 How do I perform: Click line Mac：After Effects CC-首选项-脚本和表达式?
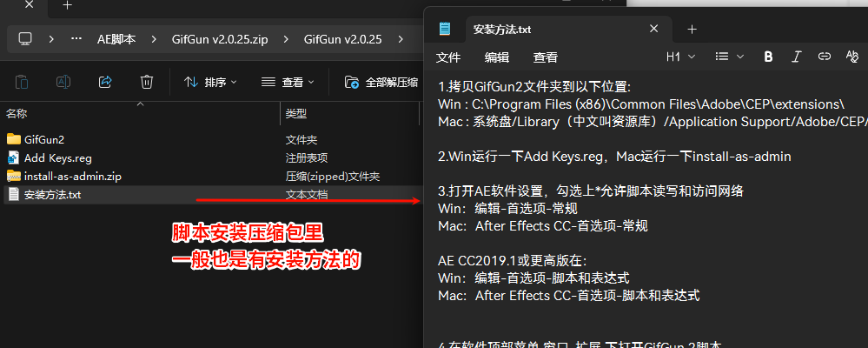click(568, 295)
